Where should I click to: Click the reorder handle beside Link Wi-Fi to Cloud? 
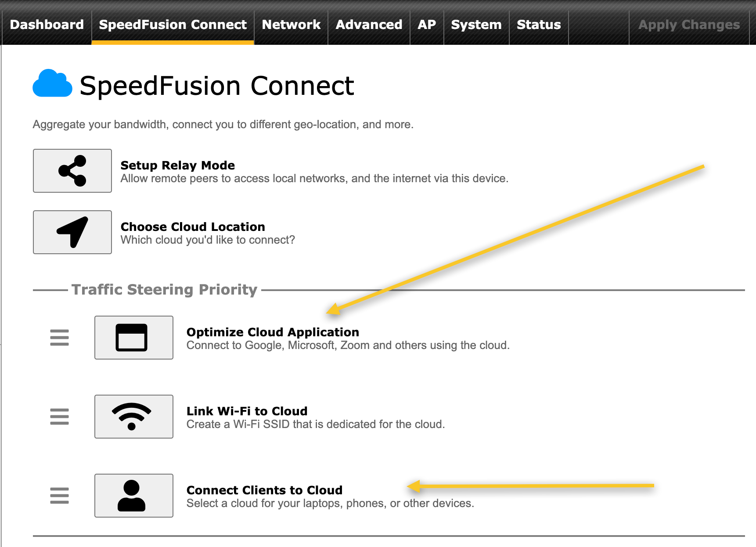(x=59, y=417)
